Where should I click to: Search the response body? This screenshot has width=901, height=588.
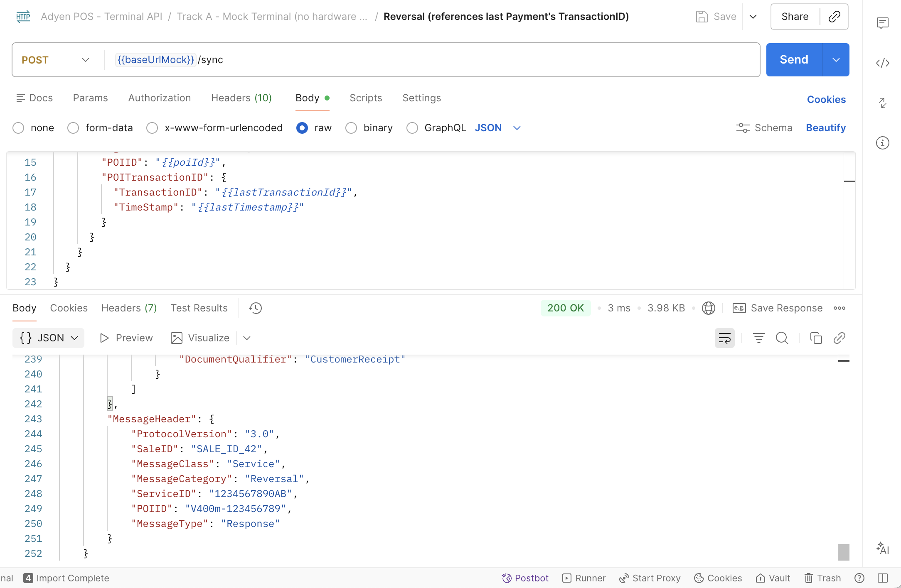click(x=782, y=338)
